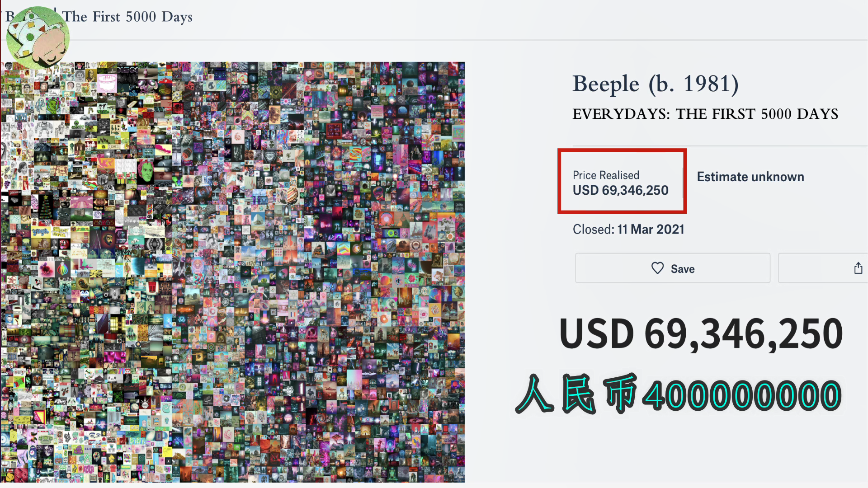Click the EVERYDAYS: THE FIRST 5000 DAYS title
868x488 pixels.
coord(705,114)
